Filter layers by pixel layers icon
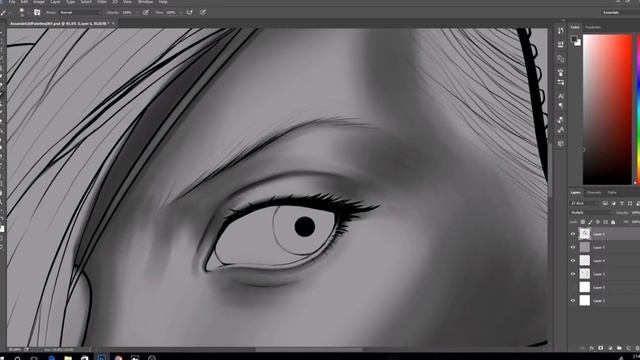 pyautogui.click(x=605, y=203)
